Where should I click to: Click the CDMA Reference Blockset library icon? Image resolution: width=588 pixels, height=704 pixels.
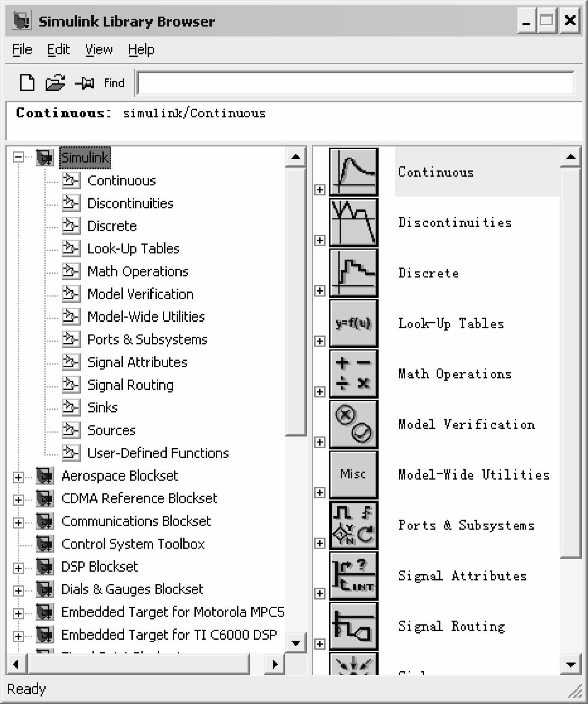tap(45, 498)
